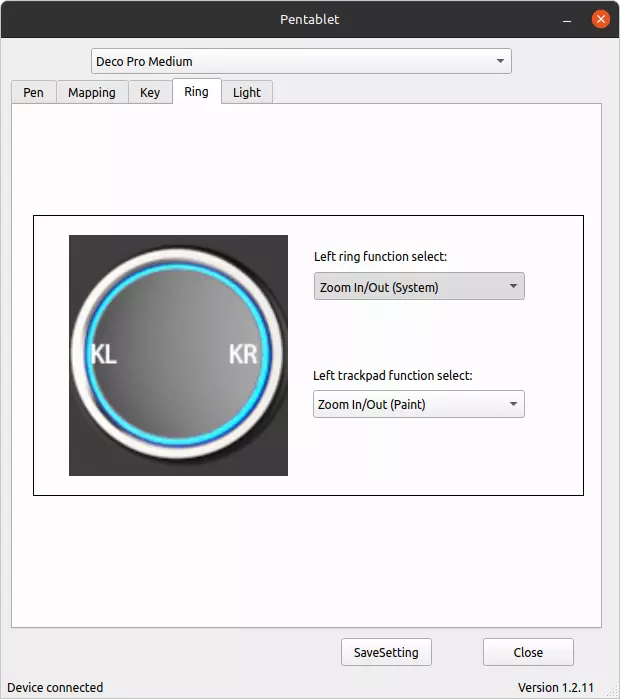Image resolution: width=620 pixels, height=699 pixels.
Task: Switch to the Pen tab
Action: pos(33,92)
